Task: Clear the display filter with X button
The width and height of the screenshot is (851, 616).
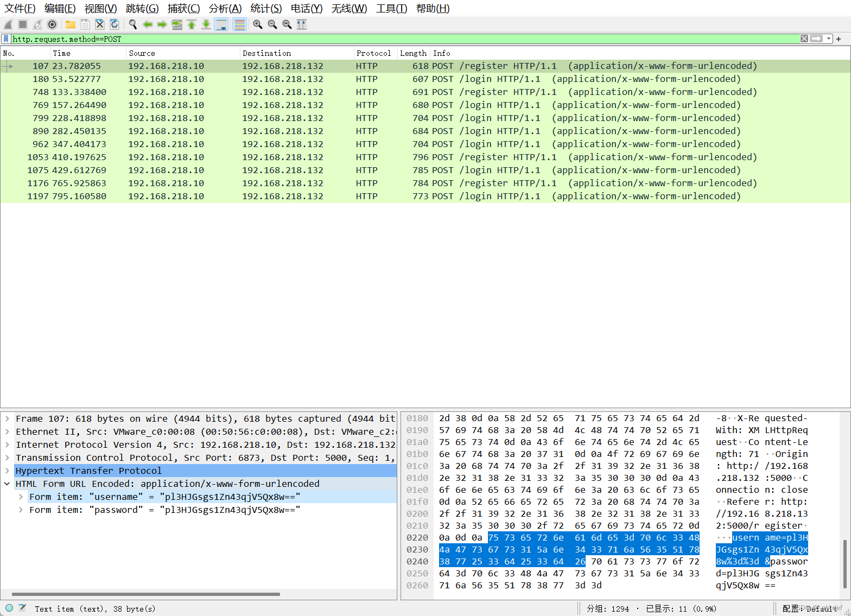Action: tap(804, 39)
